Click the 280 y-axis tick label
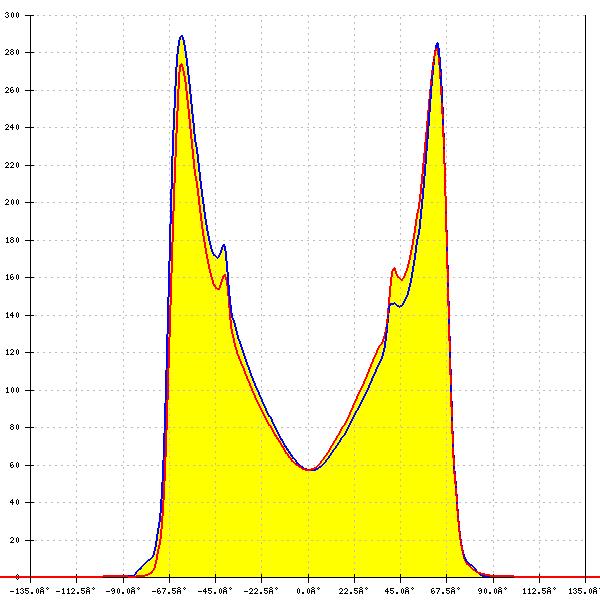This screenshot has width=600, height=600. click(x=12, y=52)
